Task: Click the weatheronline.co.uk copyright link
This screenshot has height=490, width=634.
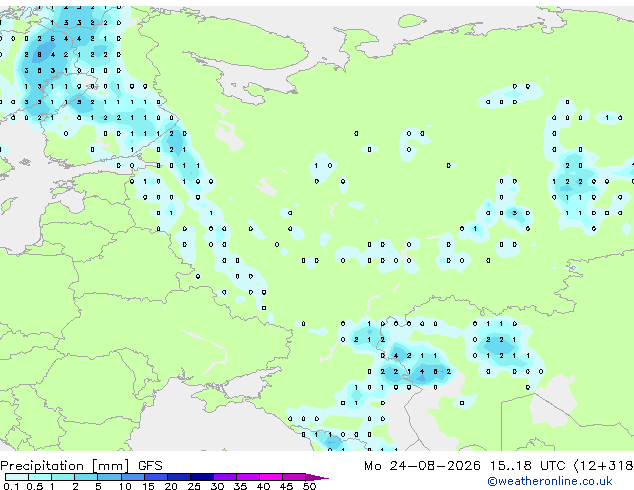Action: (550, 481)
